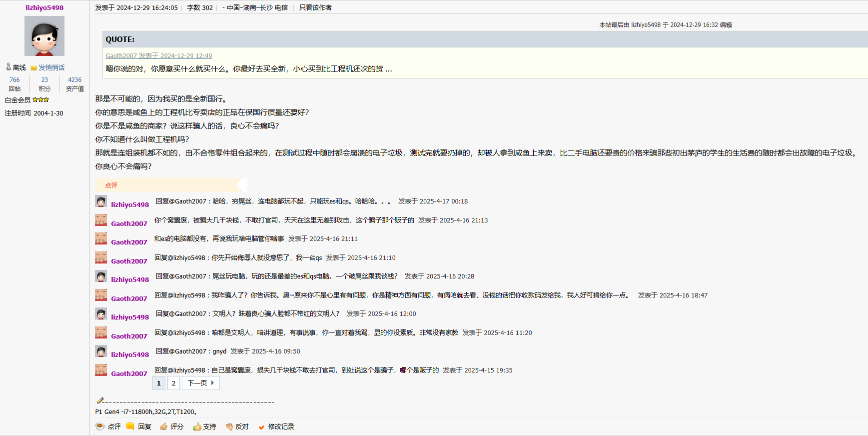Click the next-page arrow in 下一页
868x436 pixels.
coord(212,383)
